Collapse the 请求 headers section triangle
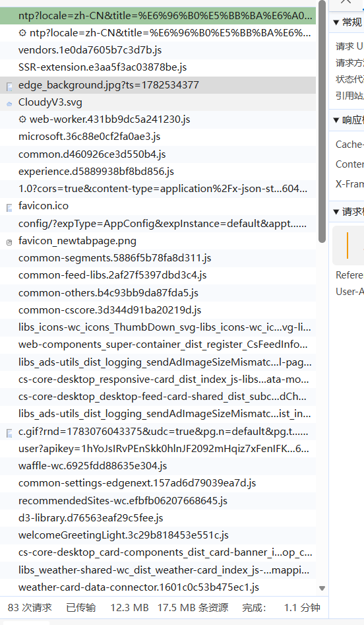 [336, 212]
